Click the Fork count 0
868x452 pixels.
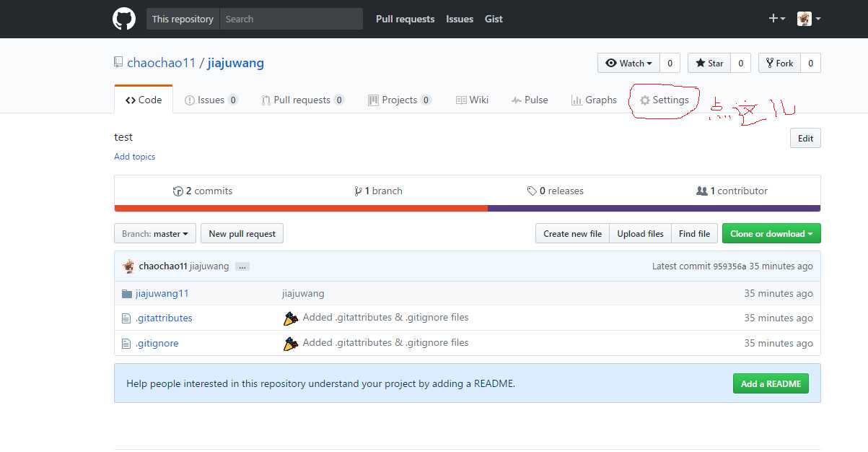coord(810,64)
